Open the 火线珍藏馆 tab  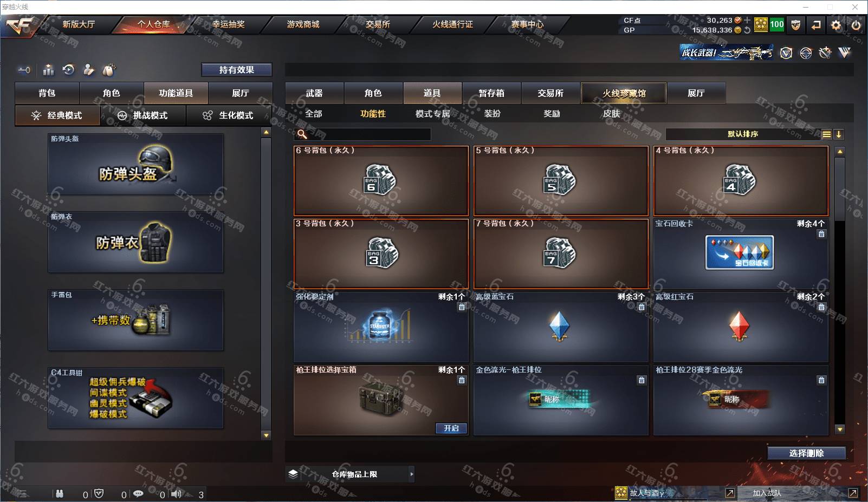(x=624, y=93)
